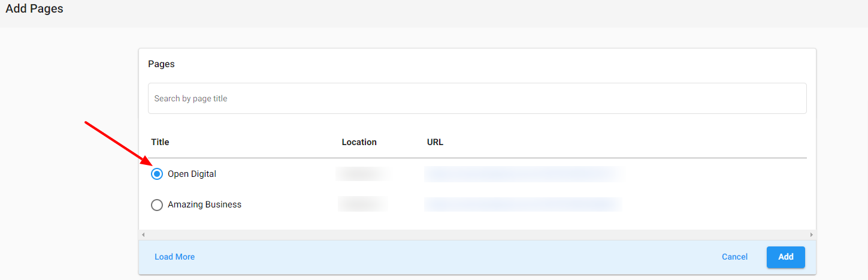
Task: Click the right arrow of horizontal scrollbar
Action: pos(812,234)
